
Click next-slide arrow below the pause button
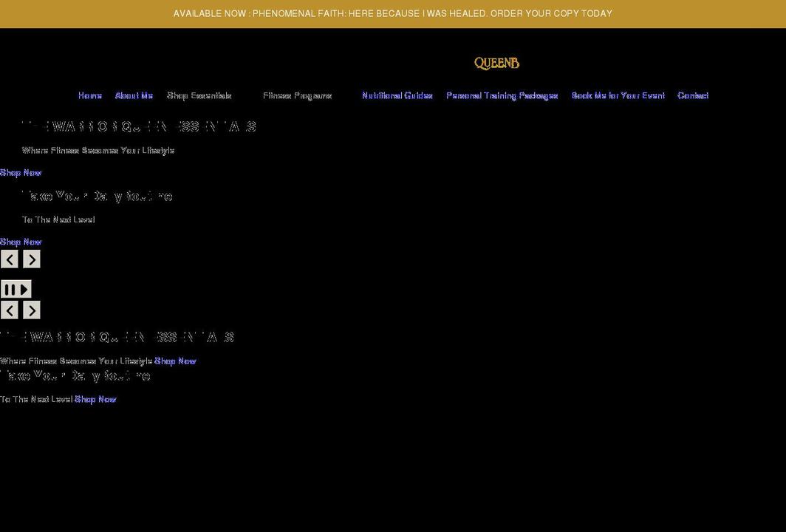point(32,310)
